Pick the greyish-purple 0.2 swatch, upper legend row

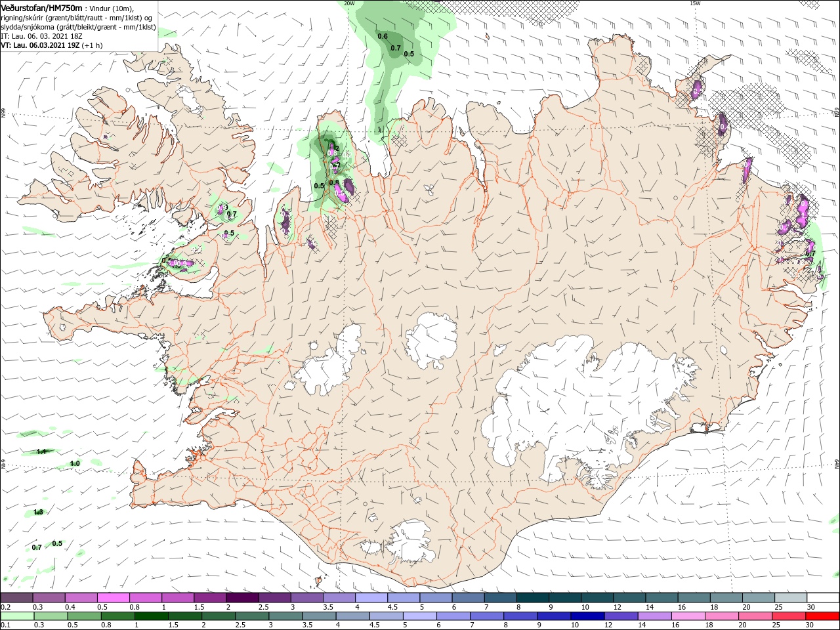16,598
